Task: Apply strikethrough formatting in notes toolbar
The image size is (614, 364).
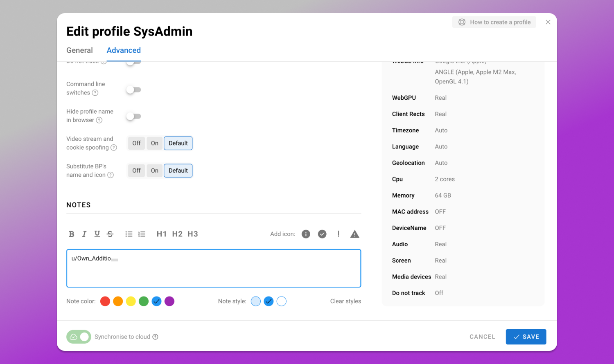Action: pyautogui.click(x=110, y=234)
